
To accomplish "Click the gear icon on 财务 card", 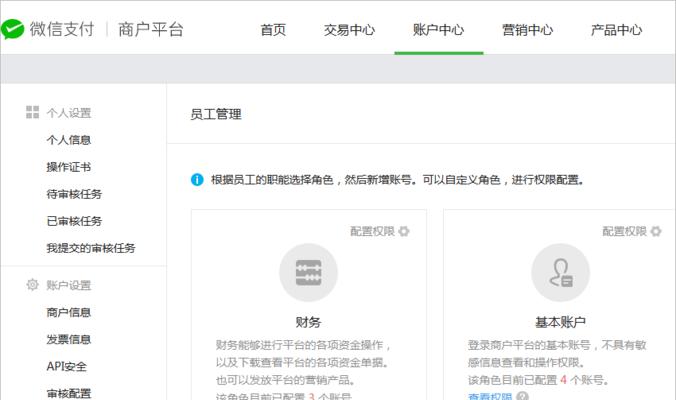I will point(404,231).
